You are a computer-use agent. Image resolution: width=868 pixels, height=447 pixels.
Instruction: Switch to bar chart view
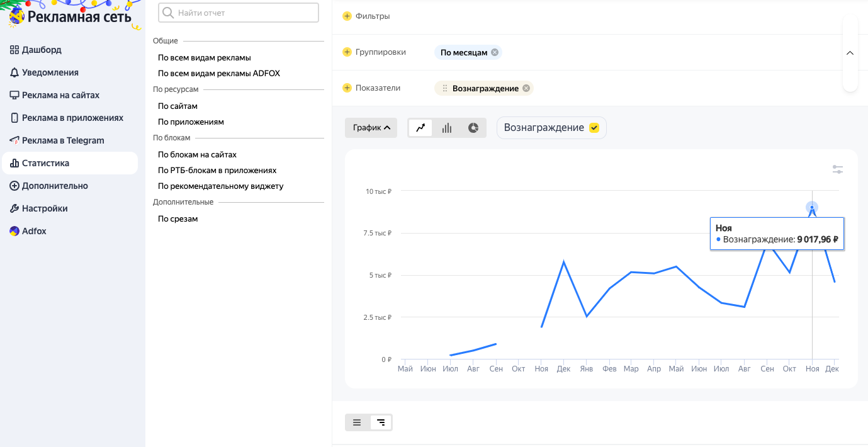(x=447, y=128)
